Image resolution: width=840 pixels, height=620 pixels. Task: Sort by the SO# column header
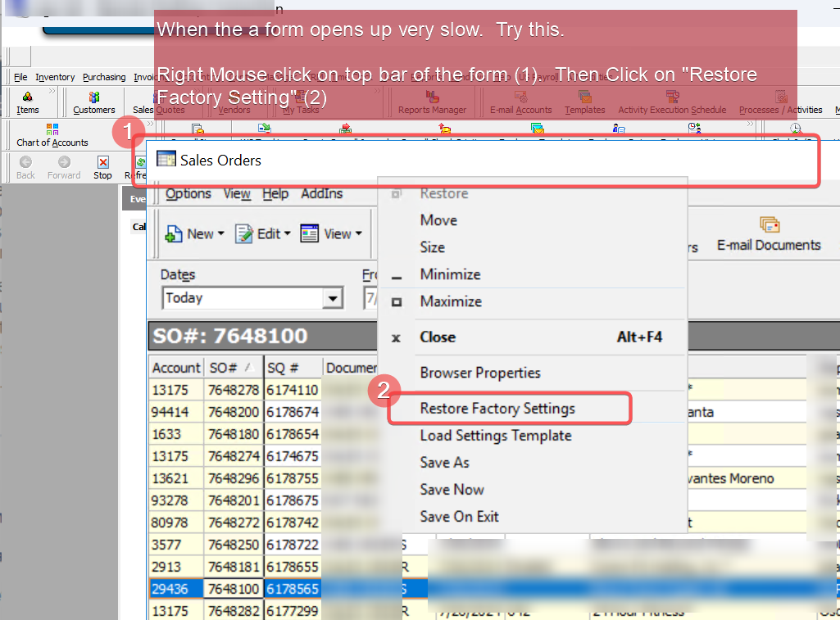point(233,368)
